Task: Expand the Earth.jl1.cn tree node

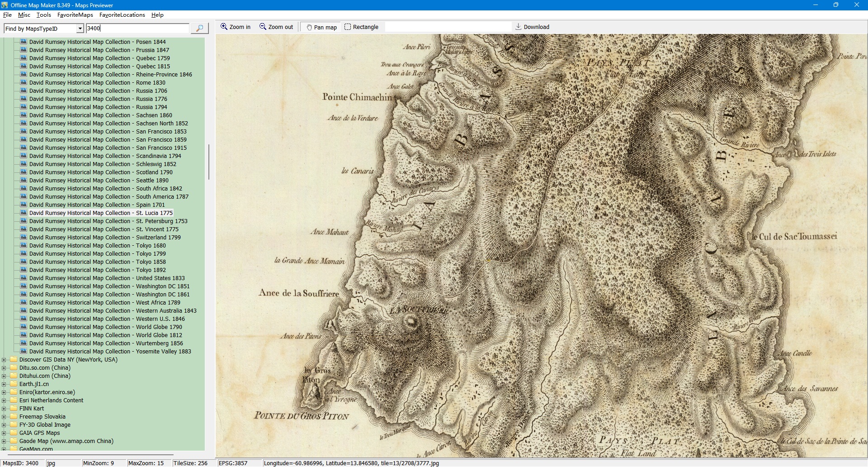Action: [x=4, y=384]
